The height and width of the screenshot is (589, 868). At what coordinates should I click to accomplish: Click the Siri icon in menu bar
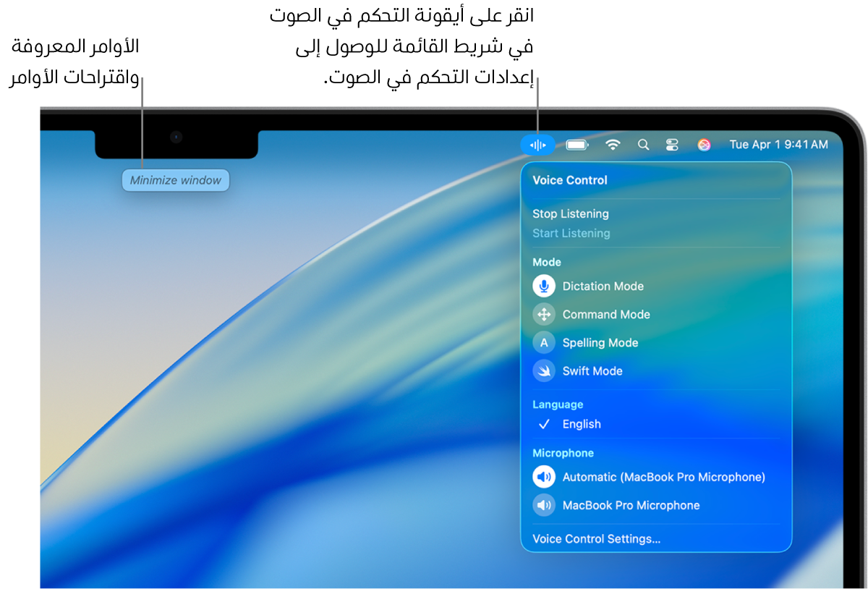click(704, 145)
